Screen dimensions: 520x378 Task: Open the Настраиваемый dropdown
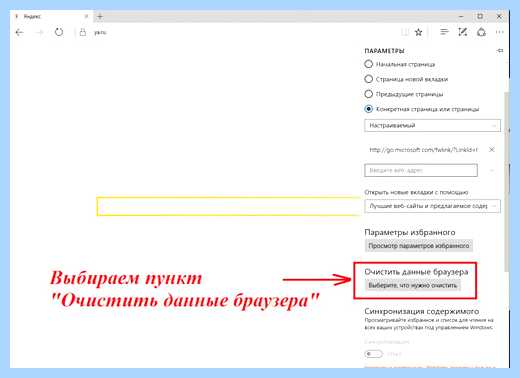[x=432, y=125]
